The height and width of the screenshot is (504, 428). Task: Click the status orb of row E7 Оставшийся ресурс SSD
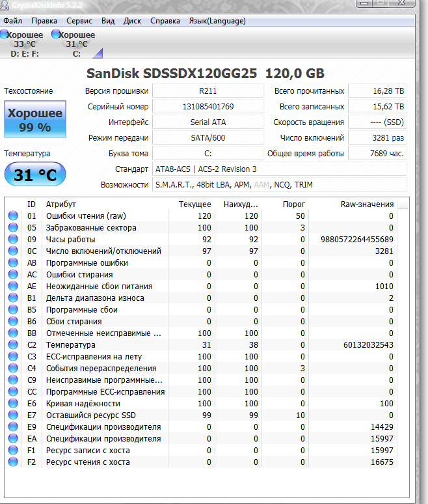[13, 415]
